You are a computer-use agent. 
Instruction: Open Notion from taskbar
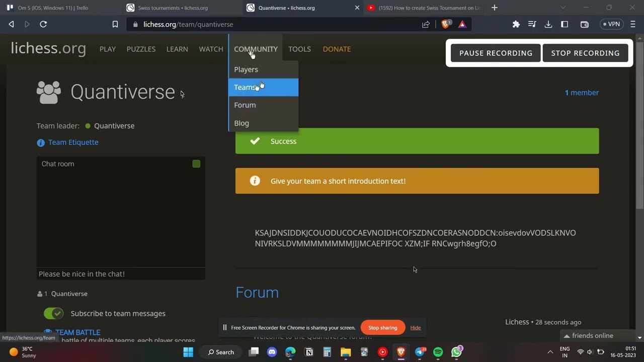pos(309,352)
